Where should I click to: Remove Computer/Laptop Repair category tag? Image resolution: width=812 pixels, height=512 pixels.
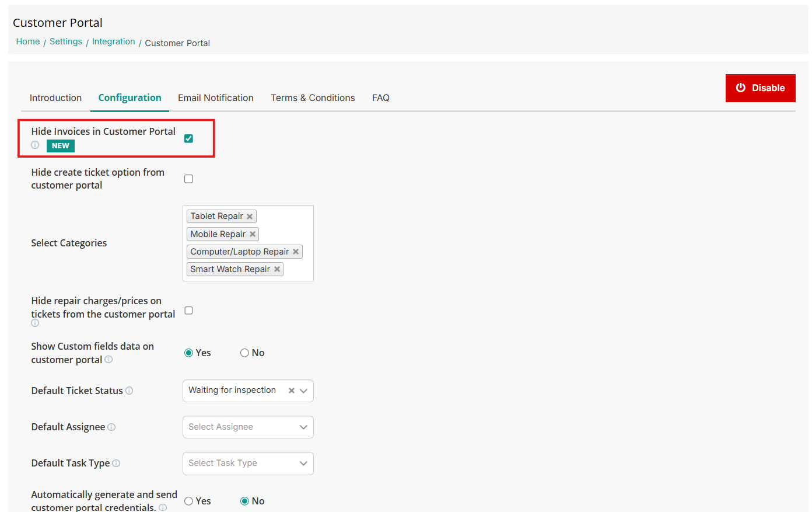point(296,252)
